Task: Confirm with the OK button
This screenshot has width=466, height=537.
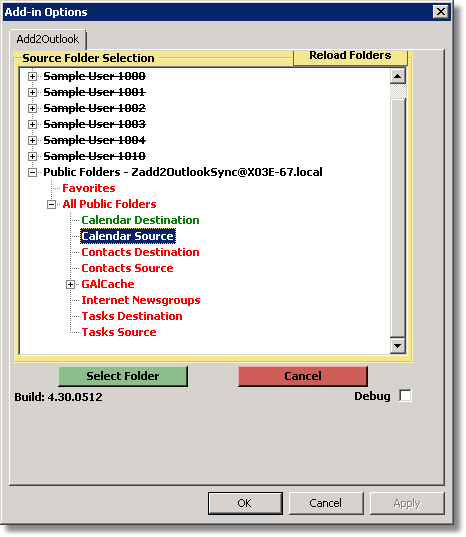Action: click(245, 503)
